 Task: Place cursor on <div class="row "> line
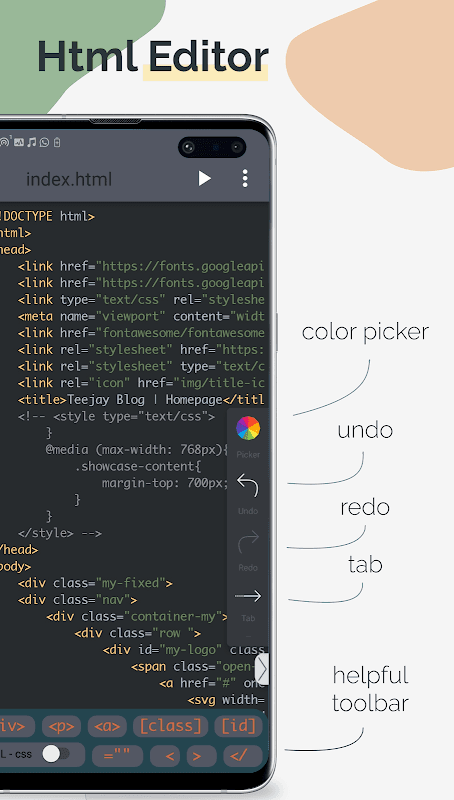pos(138,633)
